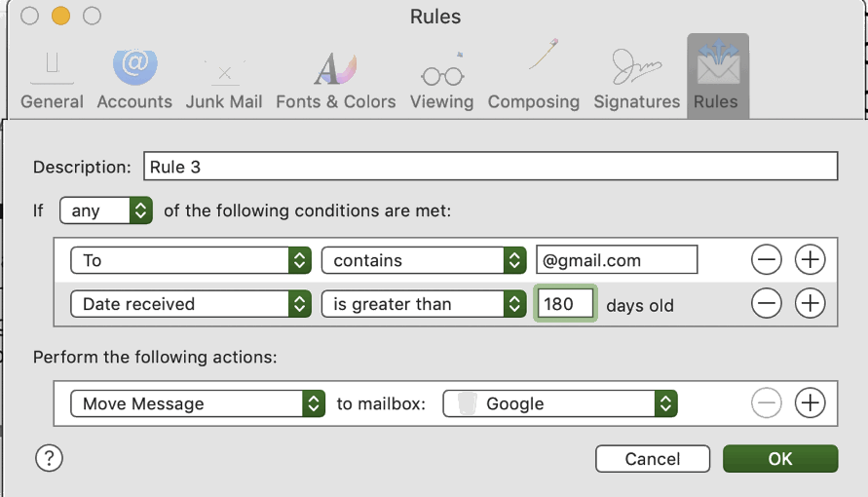Add condition after 'Date received' row
This screenshot has width=868, height=497.
click(x=810, y=304)
